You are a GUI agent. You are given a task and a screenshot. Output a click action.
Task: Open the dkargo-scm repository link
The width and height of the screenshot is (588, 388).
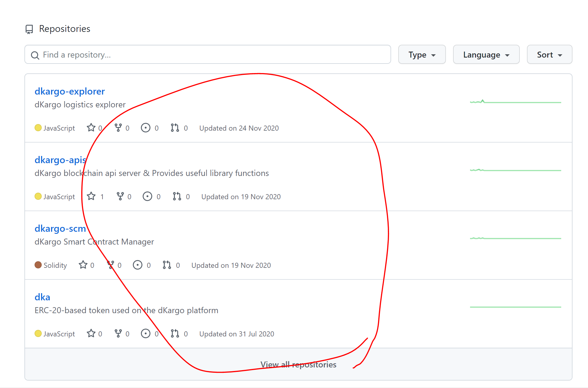click(60, 228)
